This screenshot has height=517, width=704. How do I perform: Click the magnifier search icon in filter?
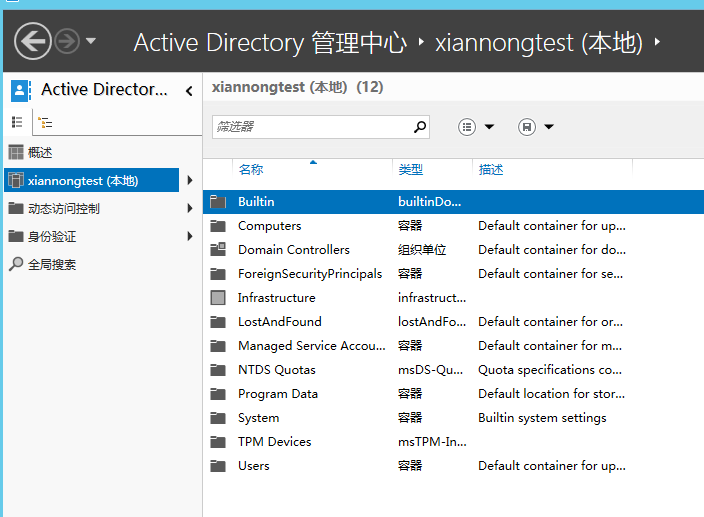point(420,127)
